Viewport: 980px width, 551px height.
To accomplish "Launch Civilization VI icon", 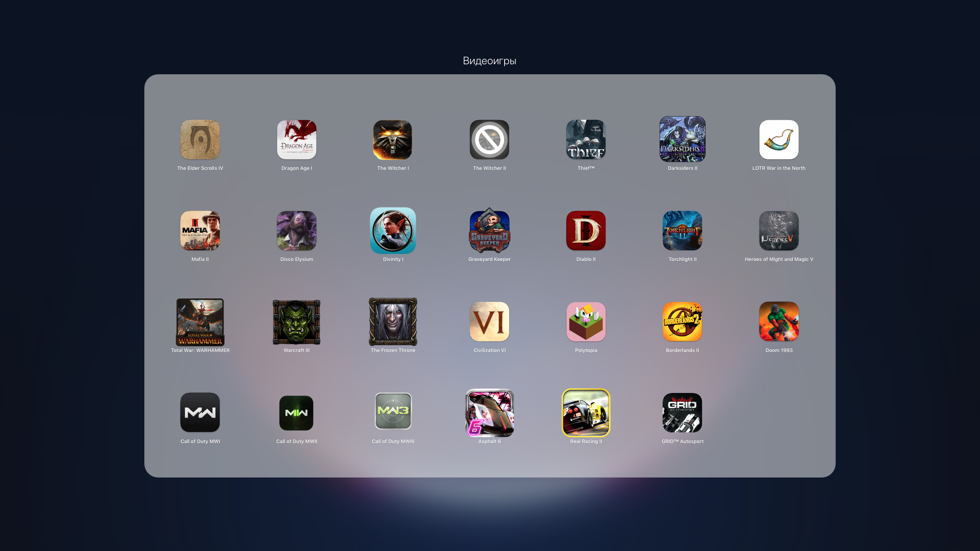I will coord(489,322).
